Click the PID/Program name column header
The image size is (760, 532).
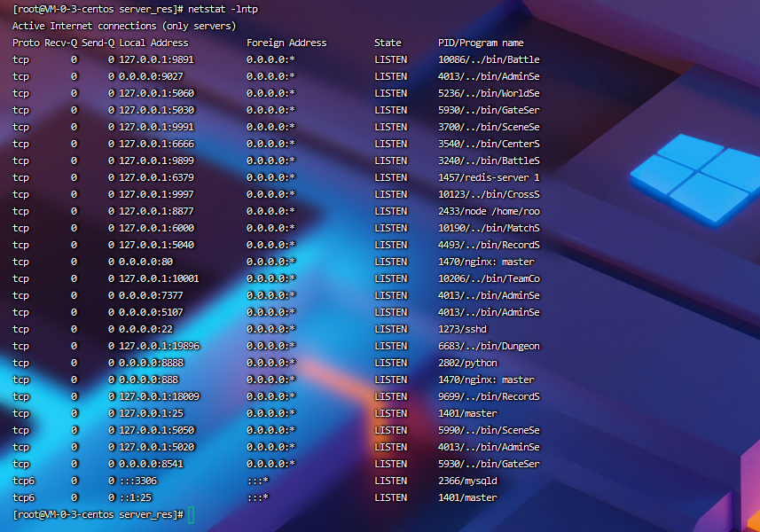point(481,43)
